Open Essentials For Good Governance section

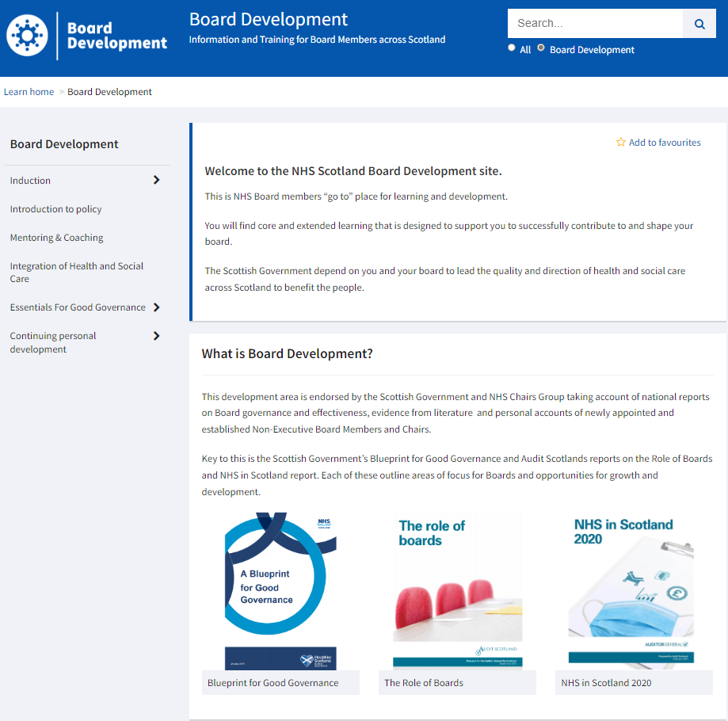[x=78, y=307]
